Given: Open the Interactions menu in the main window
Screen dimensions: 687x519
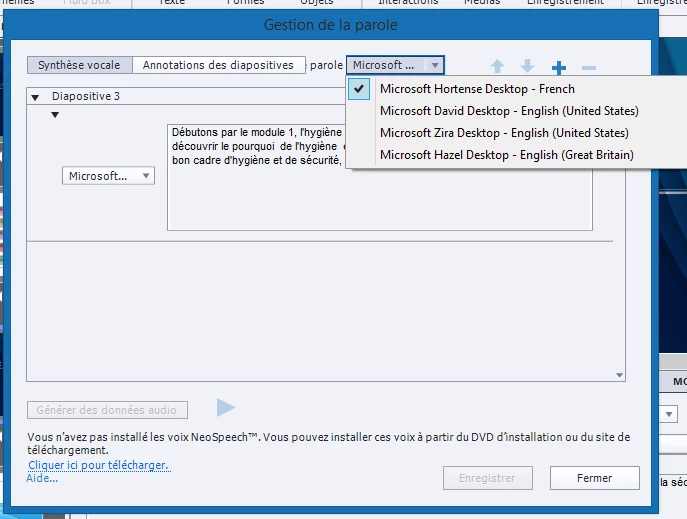Looking at the screenshot, I should [408, 2].
